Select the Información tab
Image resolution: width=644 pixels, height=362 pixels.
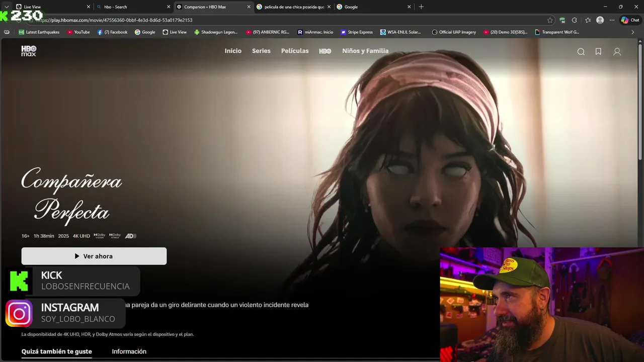[129, 351]
